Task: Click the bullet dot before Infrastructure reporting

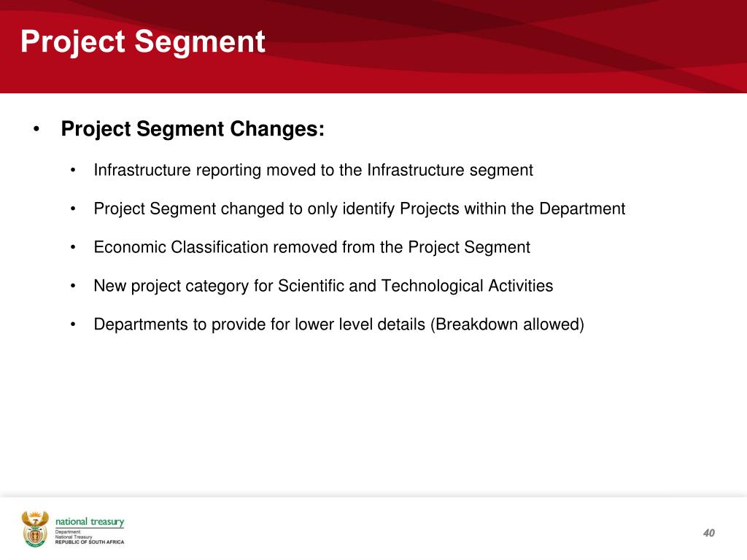Action: pyautogui.click(x=73, y=171)
